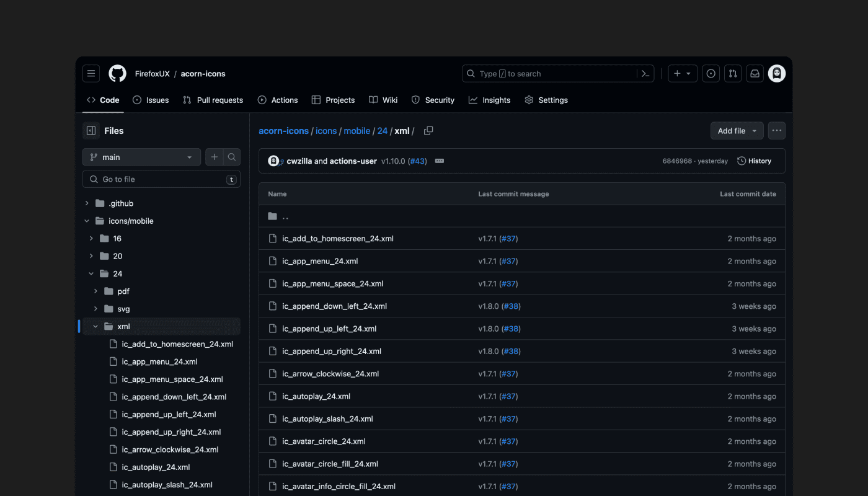Switch to the Code tab

103,100
